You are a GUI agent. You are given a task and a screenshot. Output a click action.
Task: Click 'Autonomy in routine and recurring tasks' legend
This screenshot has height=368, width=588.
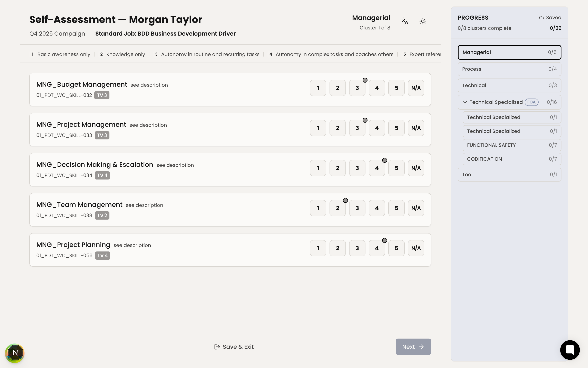[x=210, y=54]
